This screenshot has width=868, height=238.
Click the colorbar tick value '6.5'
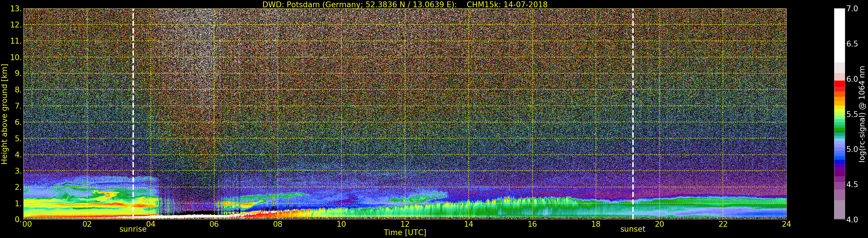tap(852, 44)
